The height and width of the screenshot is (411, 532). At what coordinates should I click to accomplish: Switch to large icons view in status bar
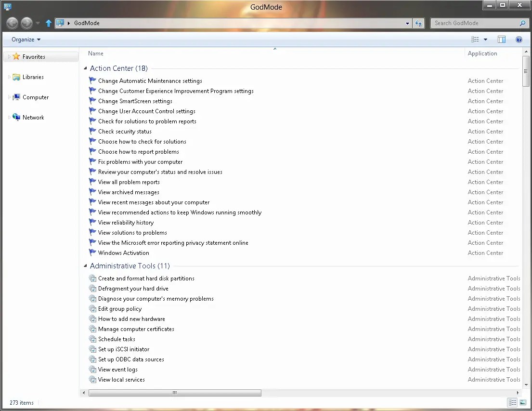click(x=523, y=402)
